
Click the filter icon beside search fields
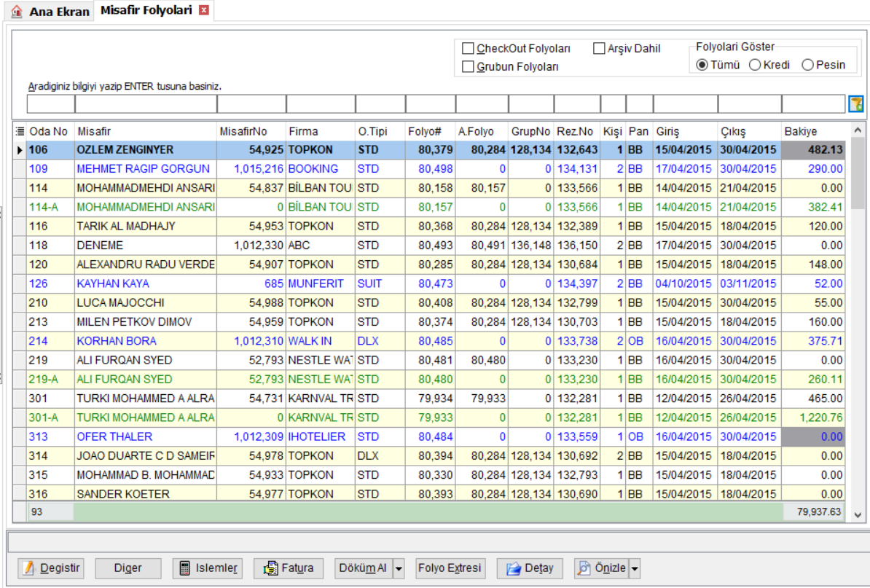tap(856, 103)
